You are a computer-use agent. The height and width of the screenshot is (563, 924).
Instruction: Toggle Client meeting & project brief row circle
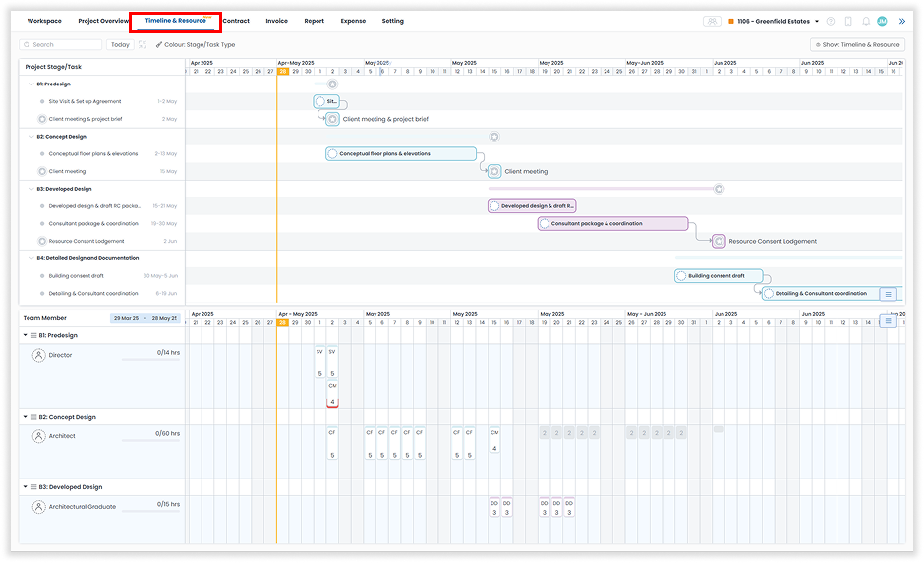tap(42, 119)
